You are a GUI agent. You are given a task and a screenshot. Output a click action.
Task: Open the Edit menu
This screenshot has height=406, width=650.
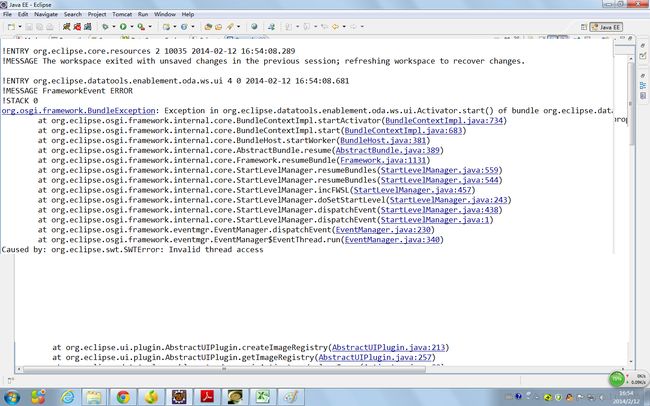(x=23, y=14)
